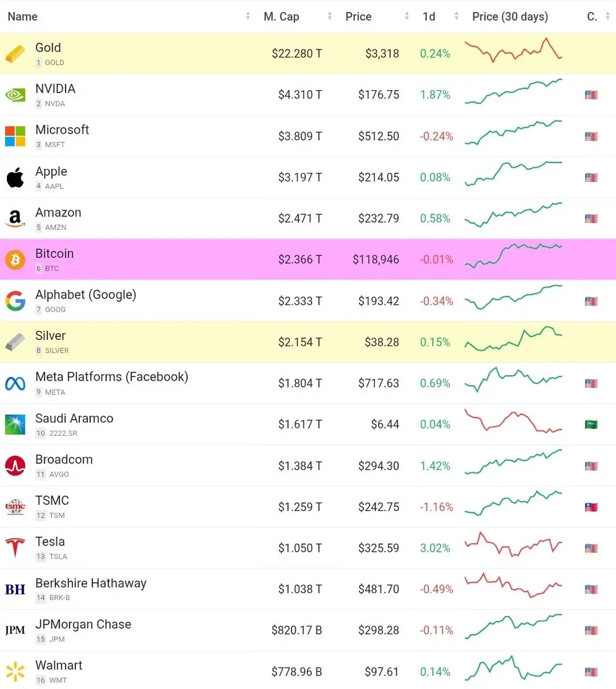Click the Apple logo icon
The image size is (616, 689).
coord(16,177)
